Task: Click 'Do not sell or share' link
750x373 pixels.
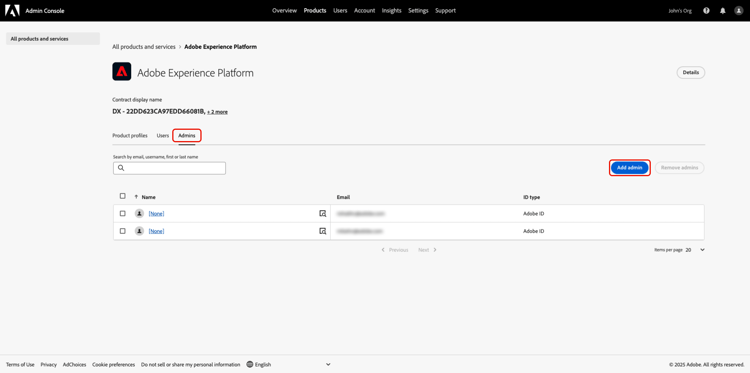Action: pos(190,364)
